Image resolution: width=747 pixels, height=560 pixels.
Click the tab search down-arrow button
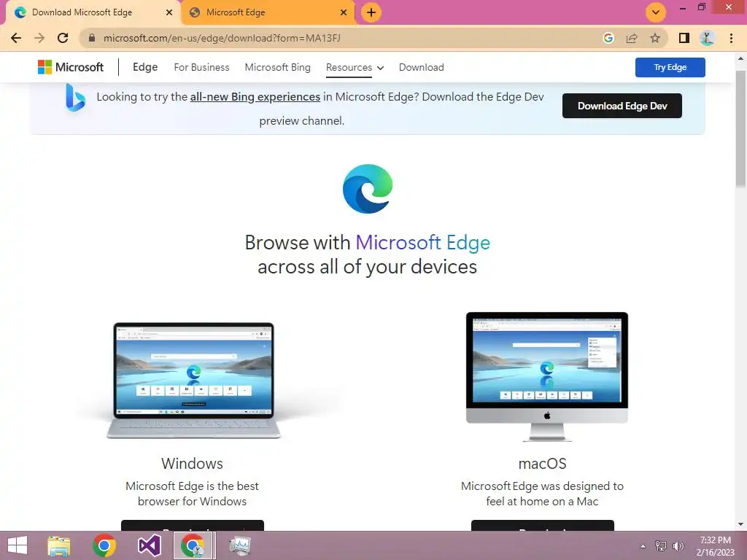[x=656, y=12]
